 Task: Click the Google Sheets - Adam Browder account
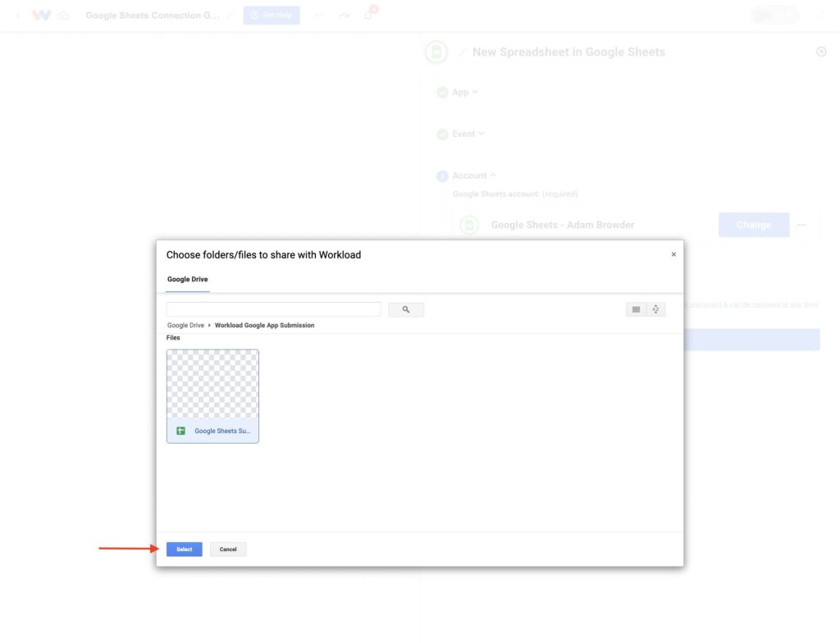[x=563, y=225]
